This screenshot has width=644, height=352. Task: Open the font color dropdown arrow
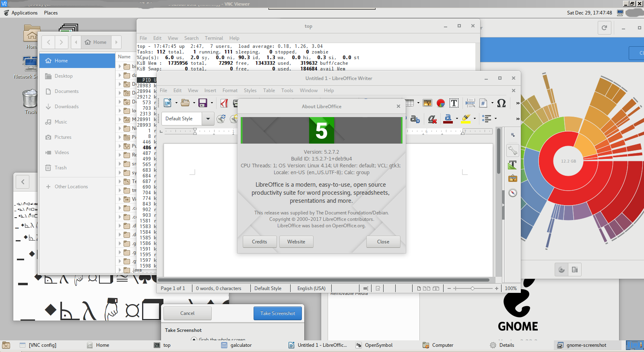point(457,119)
